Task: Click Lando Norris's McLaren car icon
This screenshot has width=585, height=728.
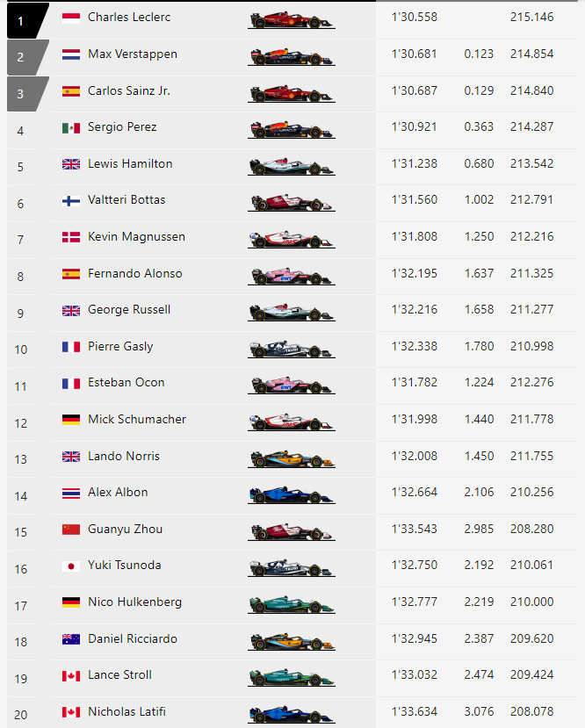Action: click(x=292, y=458)
